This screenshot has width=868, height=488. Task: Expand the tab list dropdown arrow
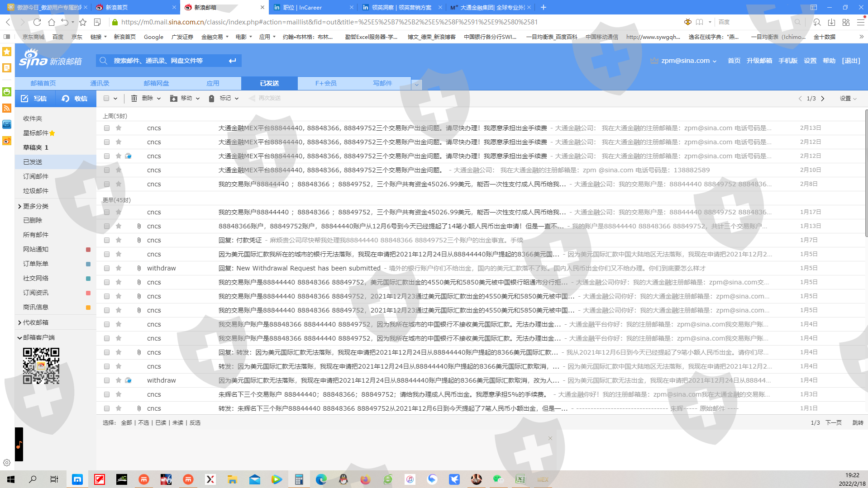pos(417,85)
